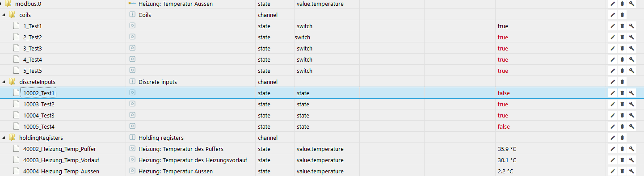Image resolution: width=644 pixels, height=176 pixels.
Task: Select the 10003_Test2 tree item
Action: pos(39,104)
